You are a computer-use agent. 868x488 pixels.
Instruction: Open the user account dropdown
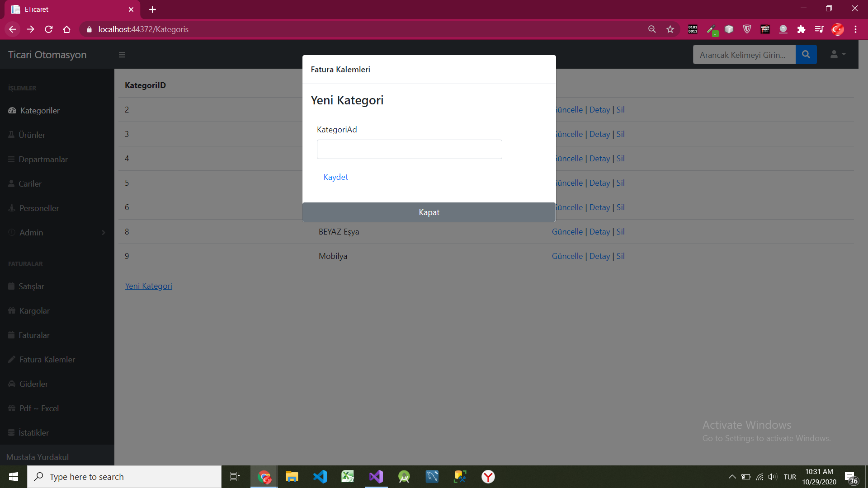point(837,54)
